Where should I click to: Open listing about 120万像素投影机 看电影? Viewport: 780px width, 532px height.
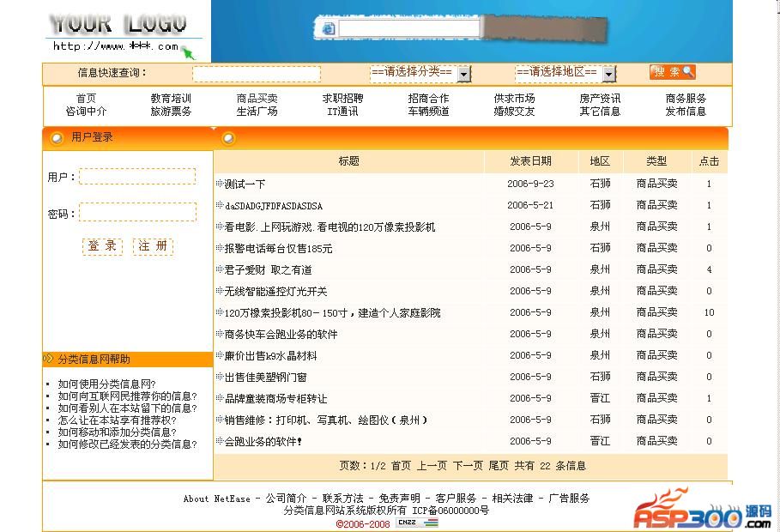pyautogui.click(x=330, y=227)
